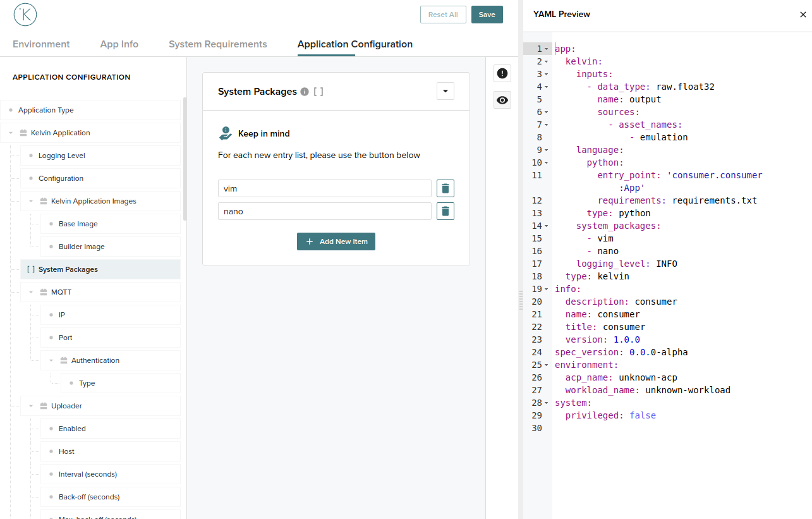Save the application configuration
The width and height of the screenshot is (812, 519).
pos(487,15)
